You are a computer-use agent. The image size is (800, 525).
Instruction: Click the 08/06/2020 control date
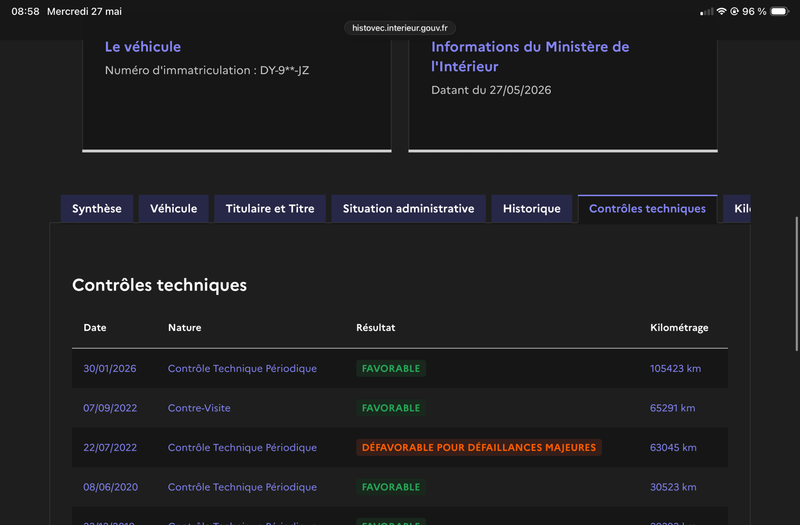click(x=110, y=487)
